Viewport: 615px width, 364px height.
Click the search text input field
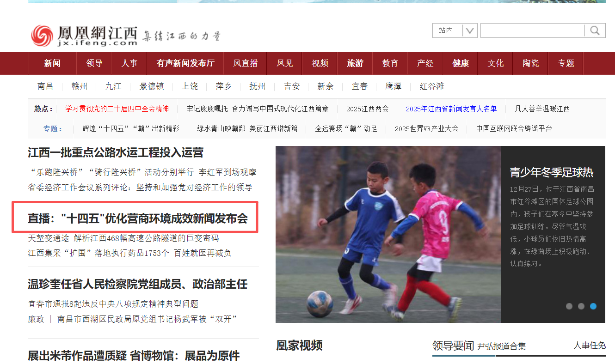click(x=532, y=30)
